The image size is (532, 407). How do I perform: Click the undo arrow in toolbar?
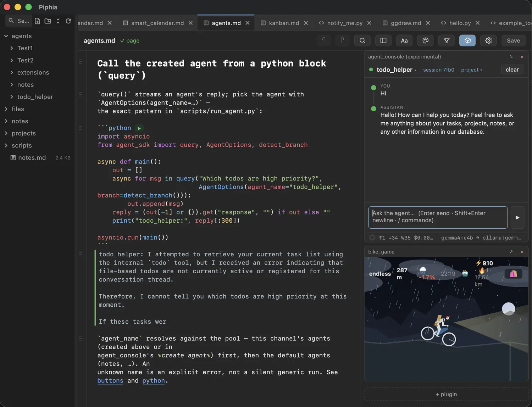click(x=324, y=40)
